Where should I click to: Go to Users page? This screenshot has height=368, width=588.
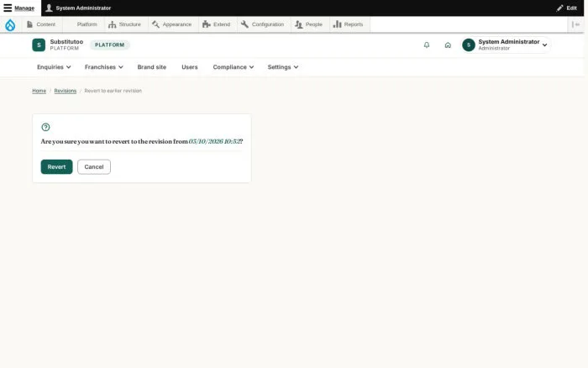(x=190, y=67)
